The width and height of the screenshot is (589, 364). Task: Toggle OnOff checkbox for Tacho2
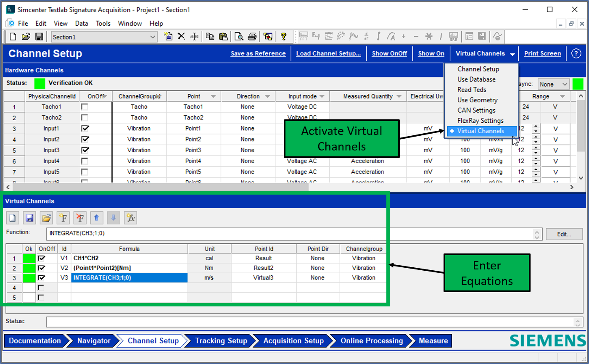85,118
